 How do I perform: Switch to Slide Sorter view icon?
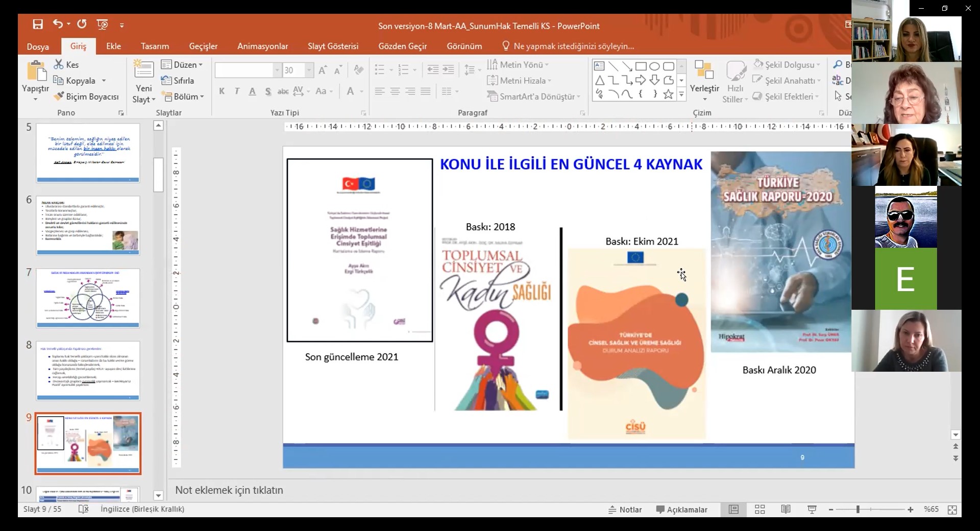(x=759, y=510)
